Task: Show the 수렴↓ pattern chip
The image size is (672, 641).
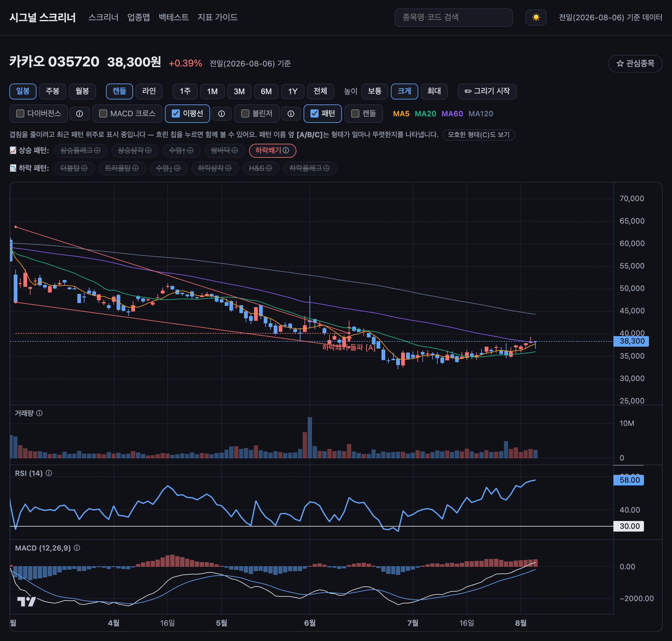Action: [x=168, y=168]
